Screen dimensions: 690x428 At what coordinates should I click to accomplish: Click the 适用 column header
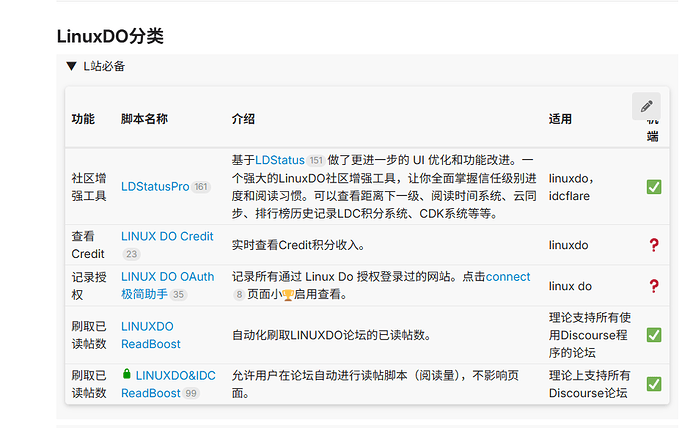(560, 119)
